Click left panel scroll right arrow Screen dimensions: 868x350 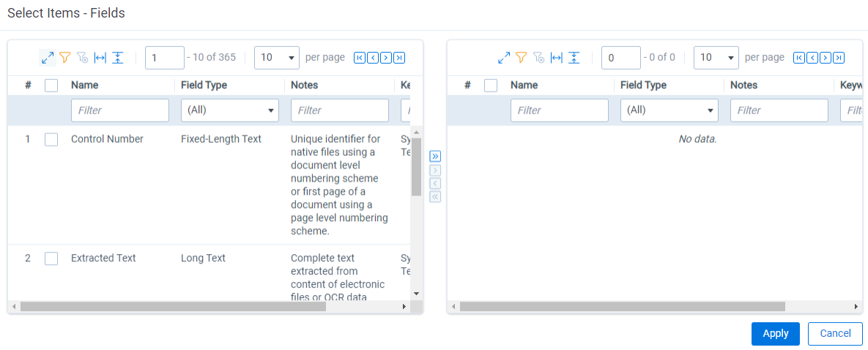click(x=404, y=306)
